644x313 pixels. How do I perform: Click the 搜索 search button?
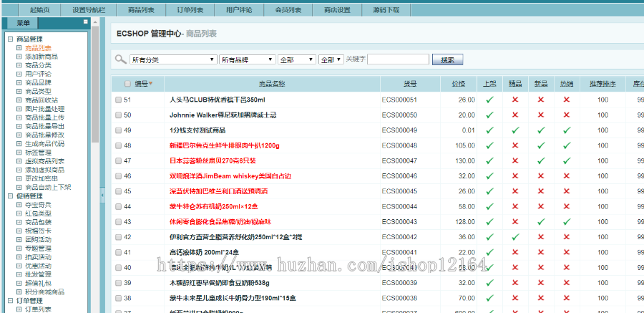point(448,59)
